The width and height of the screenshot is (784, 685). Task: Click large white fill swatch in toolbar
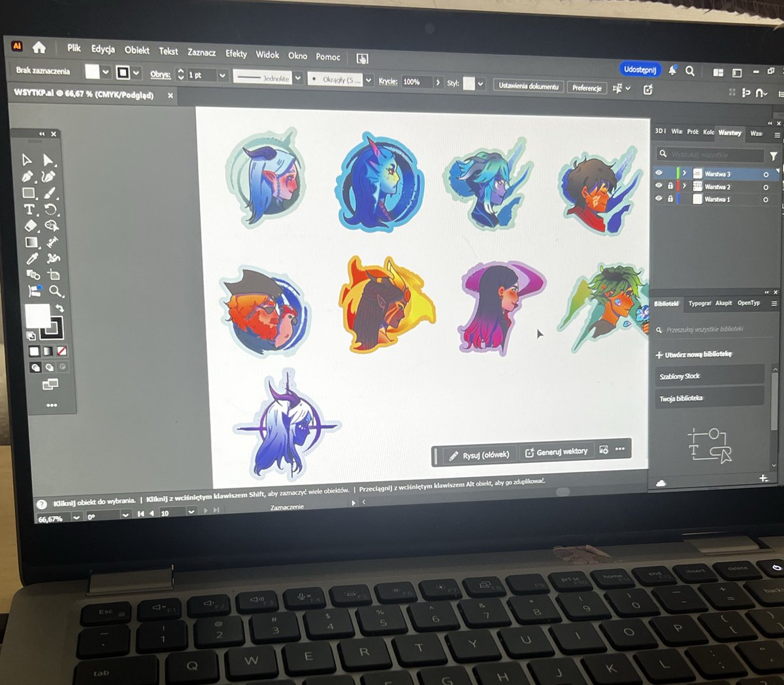click(38, 315)
